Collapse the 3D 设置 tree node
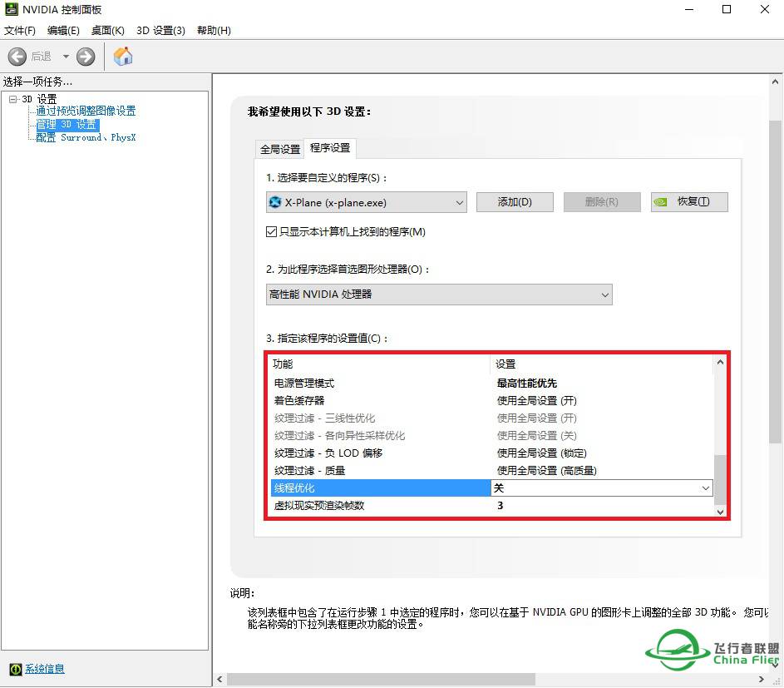This screenshot has height=688, width=784. pyautogui.click(x=13, y=99)
